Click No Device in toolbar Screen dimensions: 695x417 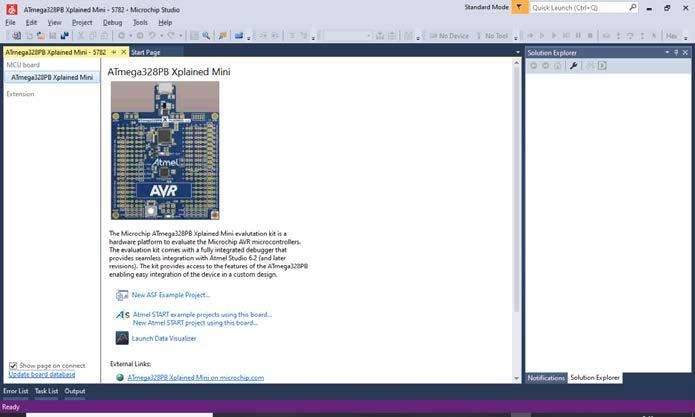[449, 36]
